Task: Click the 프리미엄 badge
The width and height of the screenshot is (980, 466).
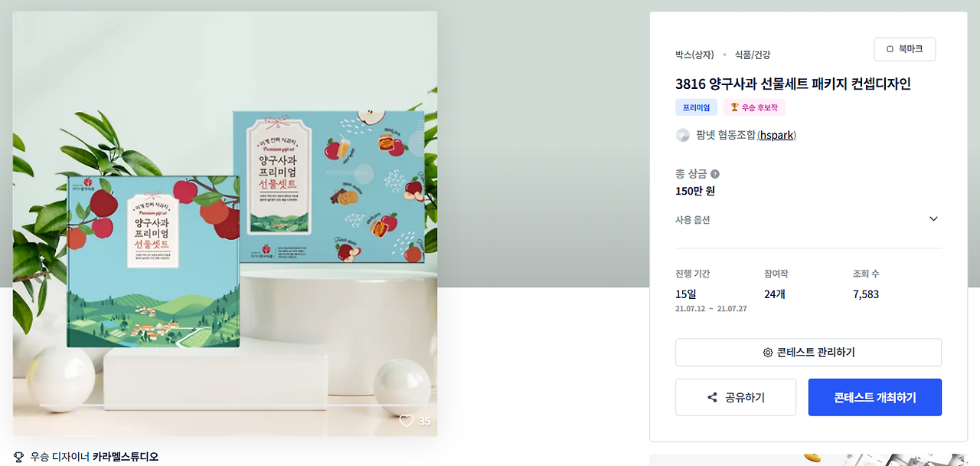Action: pos(697,107)
